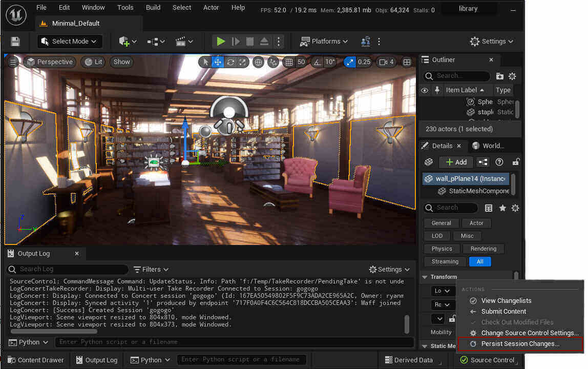Expand the Platforms dropdown
The width and height of the screenshot is (588, 369).
click(x=324, y=42)
